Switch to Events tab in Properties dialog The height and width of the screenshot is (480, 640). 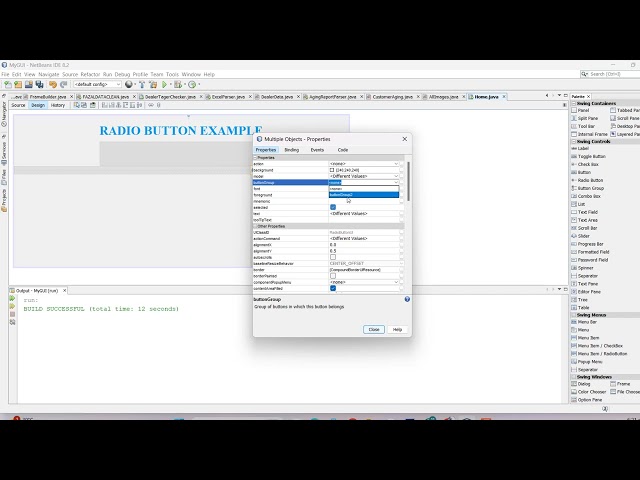click(x=317, y=150)
